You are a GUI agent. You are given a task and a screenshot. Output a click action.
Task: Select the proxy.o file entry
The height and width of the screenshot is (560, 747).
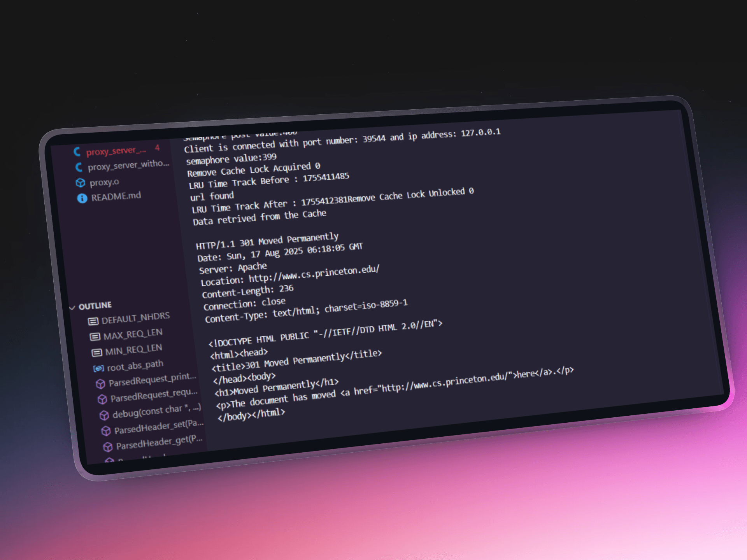click(104, 182)
